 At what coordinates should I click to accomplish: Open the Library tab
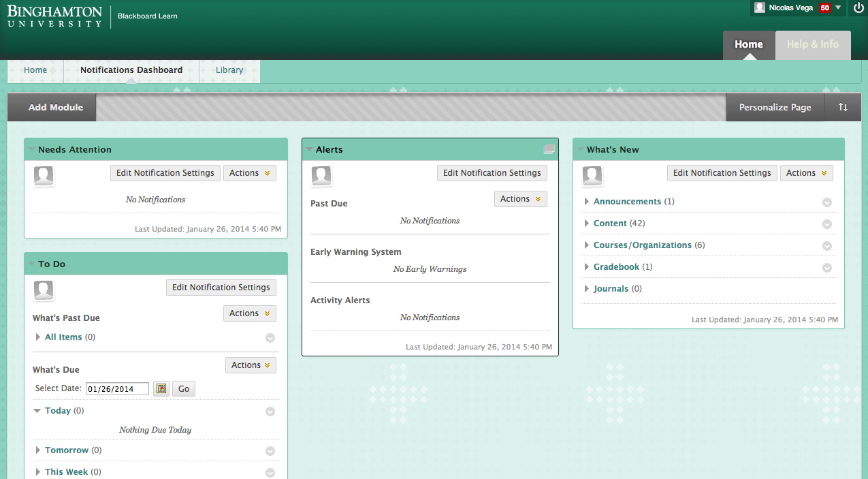229,70
